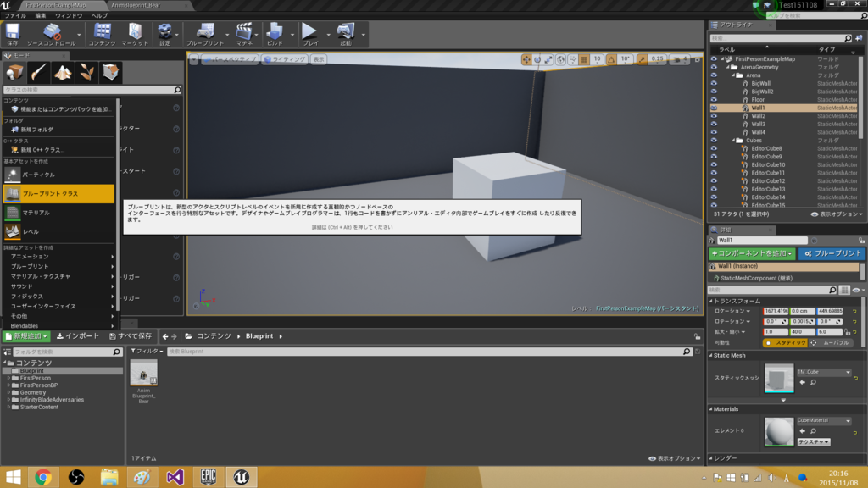Toggle grid snapping in viewport

[584, 59]
